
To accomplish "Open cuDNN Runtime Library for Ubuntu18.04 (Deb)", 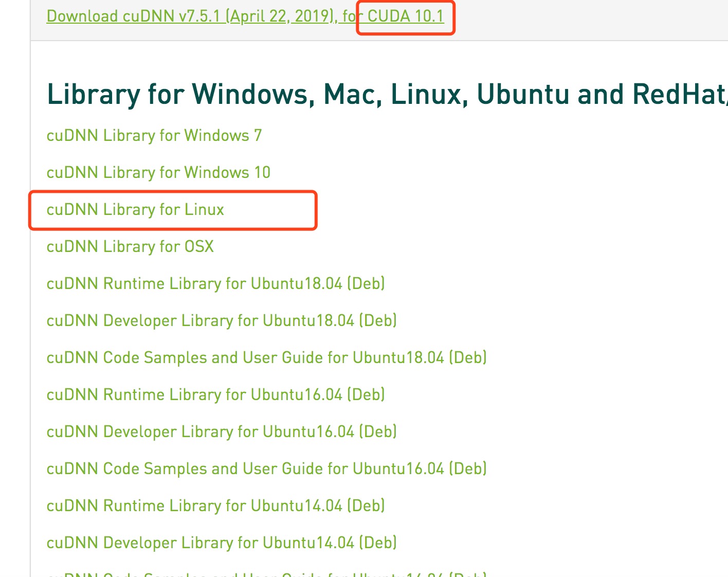I will point(216,284).
